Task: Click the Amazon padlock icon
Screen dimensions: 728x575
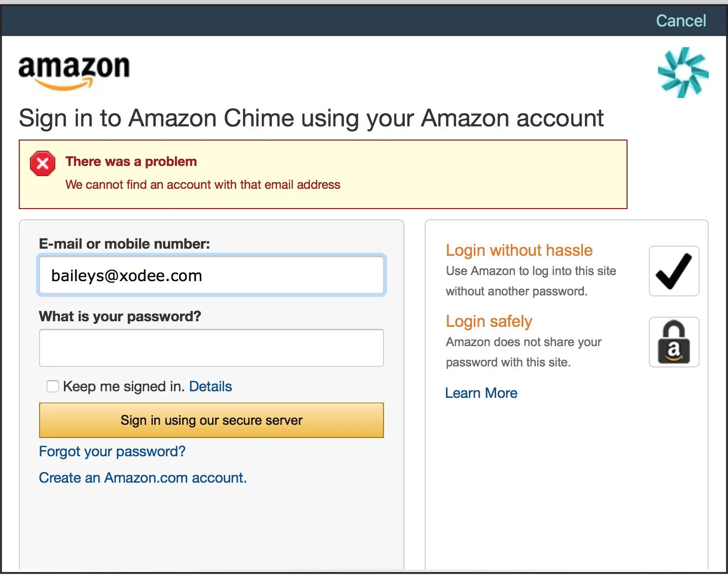Action: point(674,342)
